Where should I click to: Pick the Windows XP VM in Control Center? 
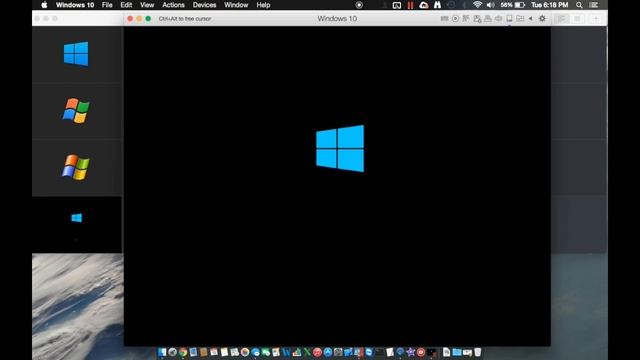76,167
